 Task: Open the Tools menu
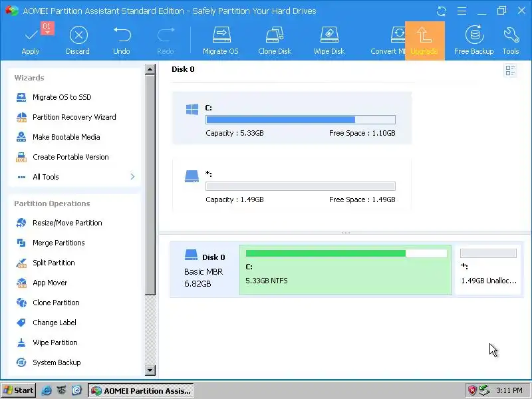click(511, 41)
